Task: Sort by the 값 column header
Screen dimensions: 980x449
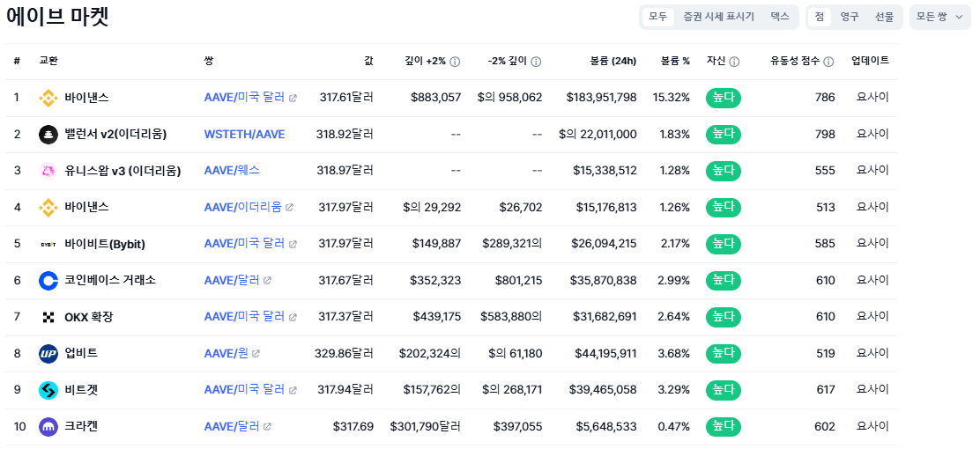Action: pyautogui.click(x=368, y=62)
